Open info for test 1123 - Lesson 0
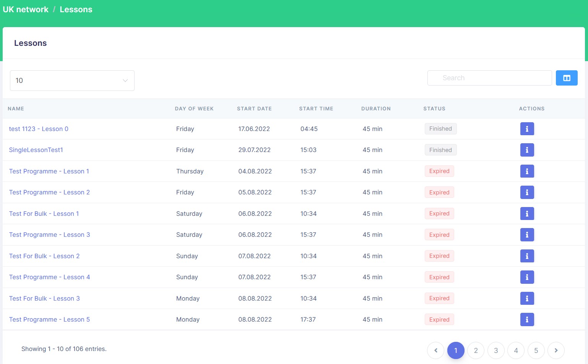Viewport: 588px width, 364px height. click(x=527, y=129)
